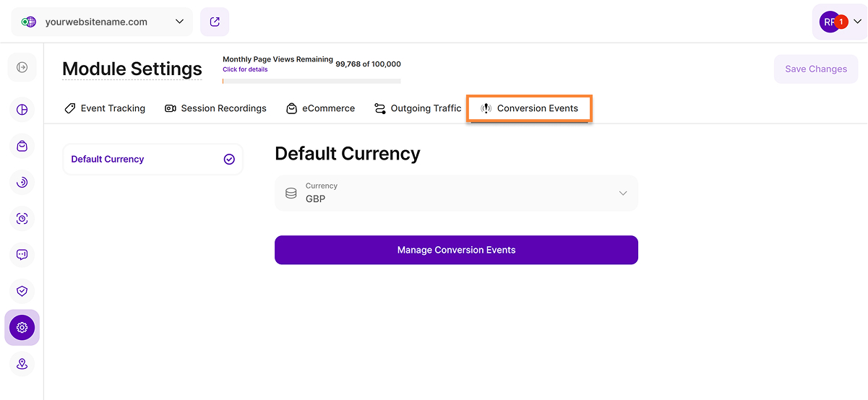Click the Save Changes button

point(815,69)
